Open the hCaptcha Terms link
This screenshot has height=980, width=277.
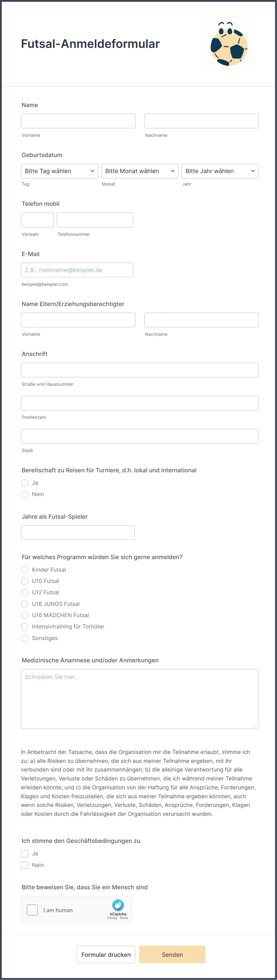[x=124, y=918]
